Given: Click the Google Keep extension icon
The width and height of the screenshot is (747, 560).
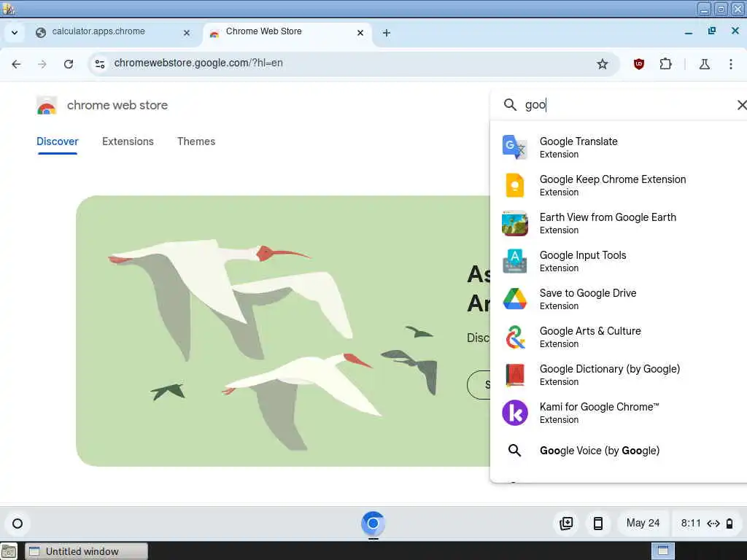Looking at the screenshot, I should (x=514, y=185).
